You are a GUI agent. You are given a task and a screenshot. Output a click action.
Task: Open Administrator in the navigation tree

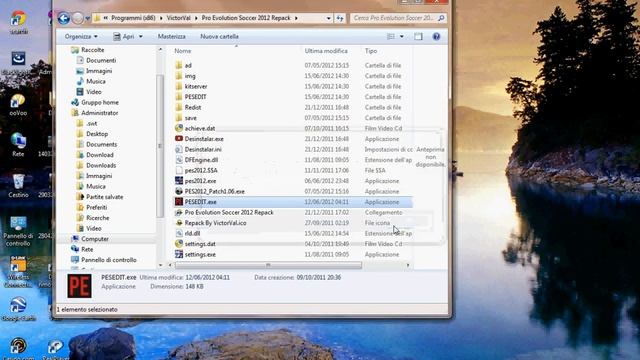tap(99, 113)
